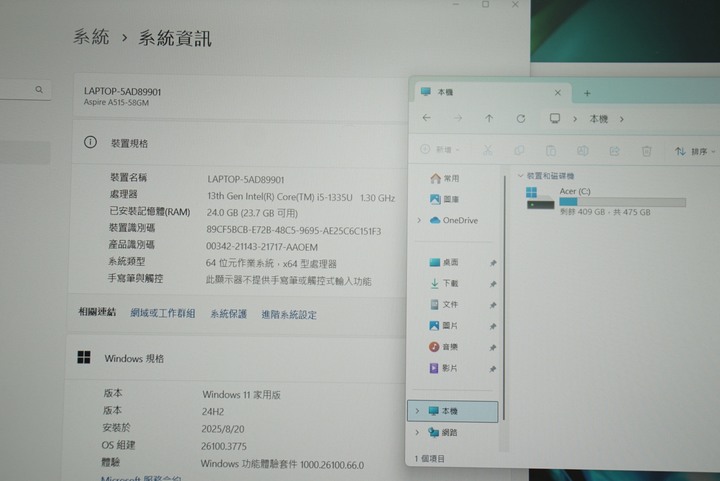Click 本機 in the address breadcrumb
Image resolution: width=720 pixels, height=481 pixels.
pyautogui.click(x=599, y=119)
